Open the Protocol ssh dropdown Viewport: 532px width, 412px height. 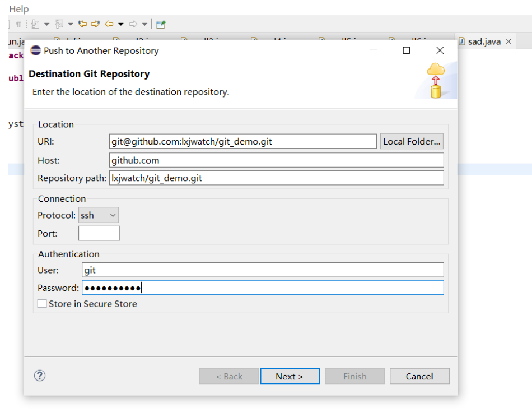tap(99, 215)
